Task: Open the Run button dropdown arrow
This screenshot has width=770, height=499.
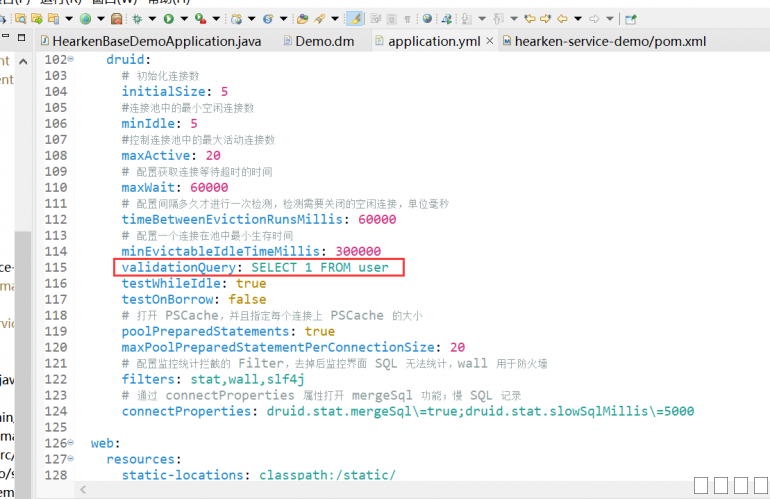Action: pos(183,18)
